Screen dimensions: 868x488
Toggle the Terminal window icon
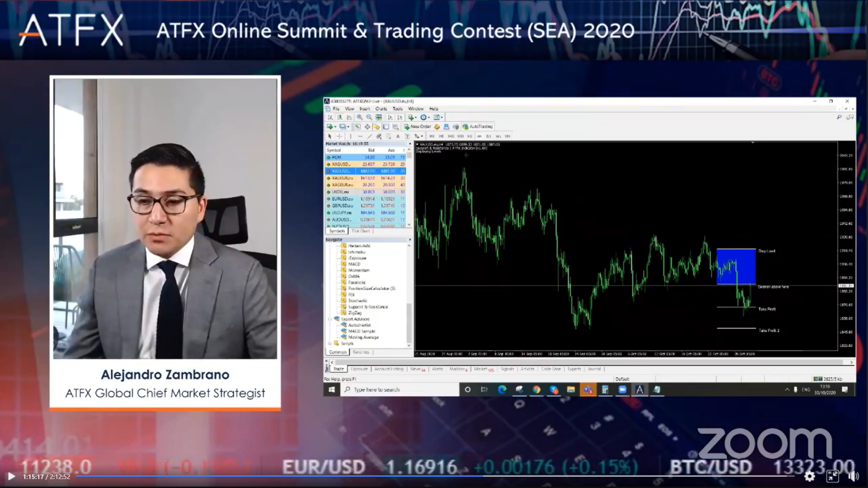click(x=386, y=126)
